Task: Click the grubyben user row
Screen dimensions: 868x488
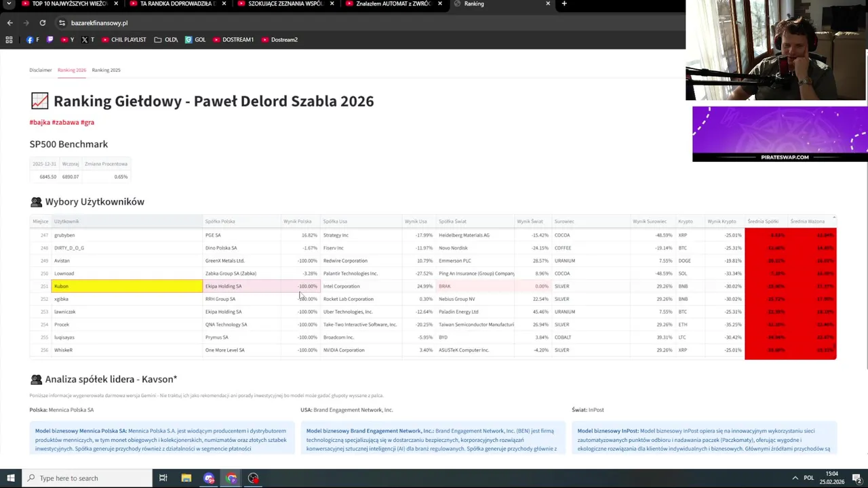Action: (x=127, y=235)
